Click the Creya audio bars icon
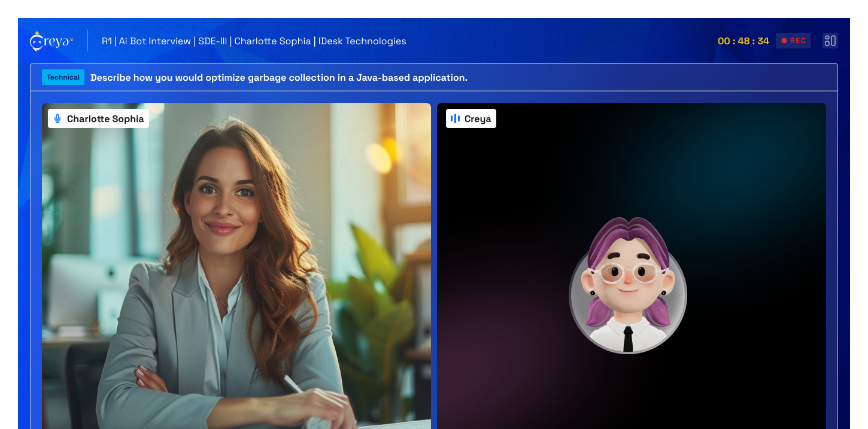This screenshot has height=429, width=868. pyautogui.click(x=455, y=118)
